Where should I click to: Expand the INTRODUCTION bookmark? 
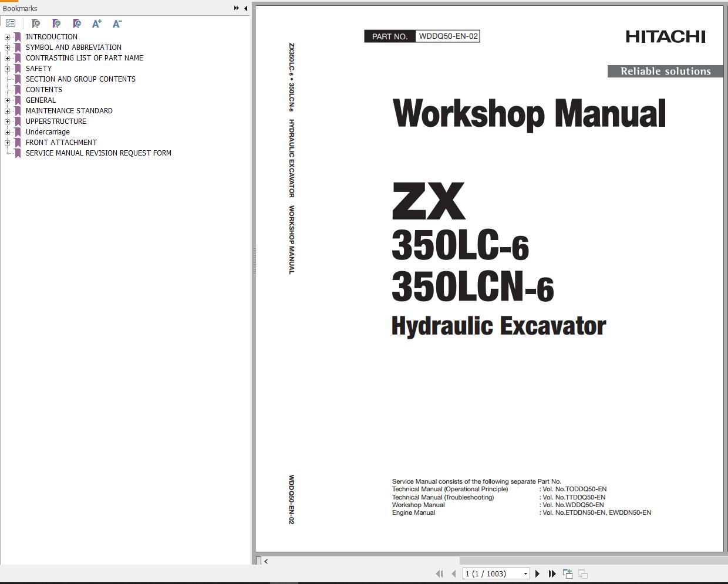click(8, 37)
